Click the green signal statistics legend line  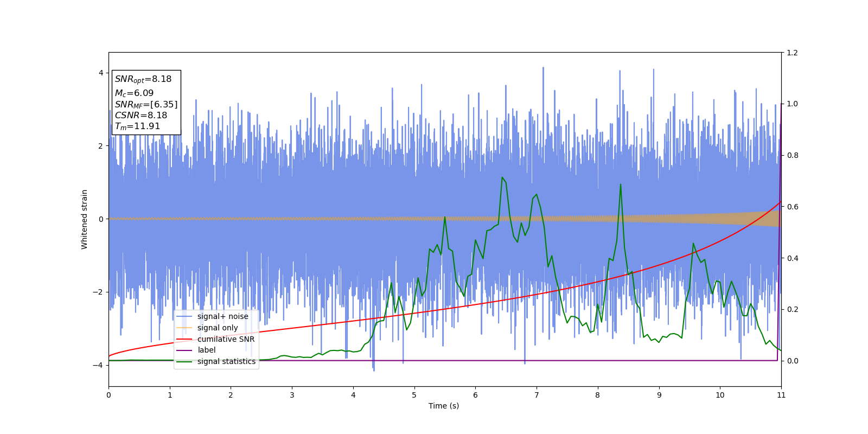pos(184,361)
